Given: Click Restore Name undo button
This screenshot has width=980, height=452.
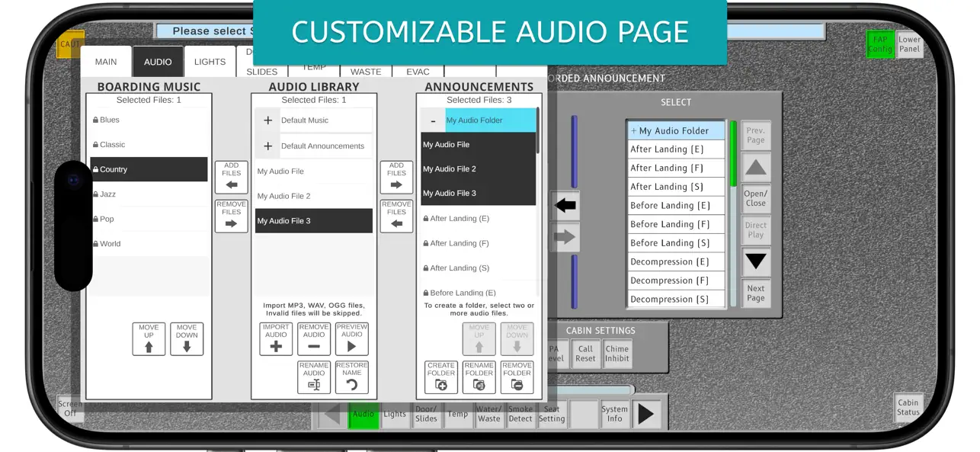Looking at the screenshot, I should (x=352, y=377).
